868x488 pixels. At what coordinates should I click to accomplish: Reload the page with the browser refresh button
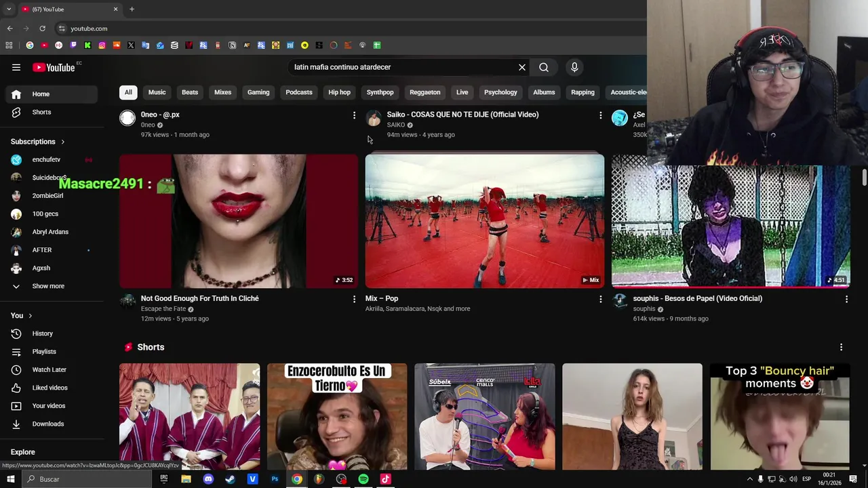click(42, 28)
